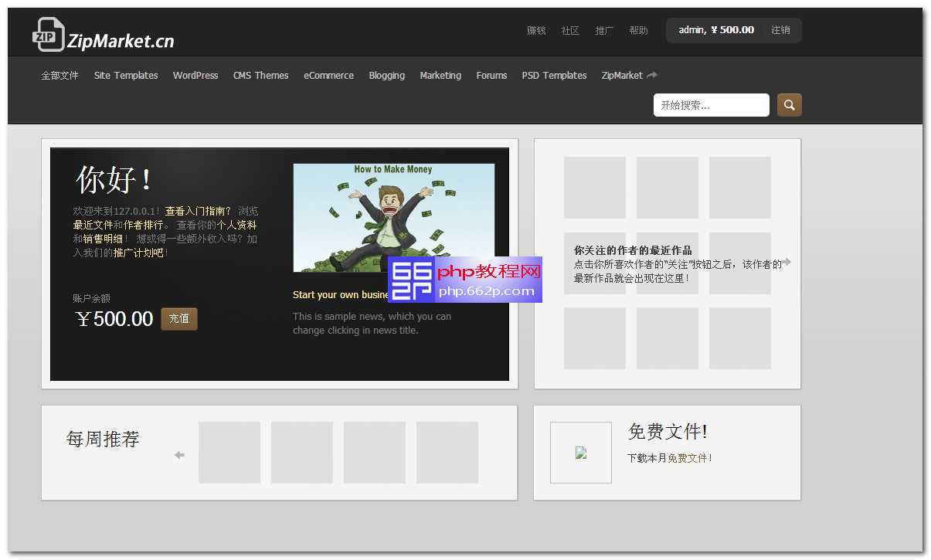The height and width of the screenshot is (560, 931).
Task: Click the 免费文件! heading
Action: coord(668,432)
